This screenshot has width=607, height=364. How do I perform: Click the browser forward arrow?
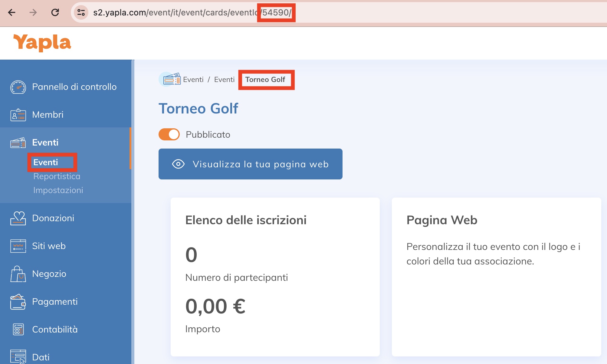(33, 12)
